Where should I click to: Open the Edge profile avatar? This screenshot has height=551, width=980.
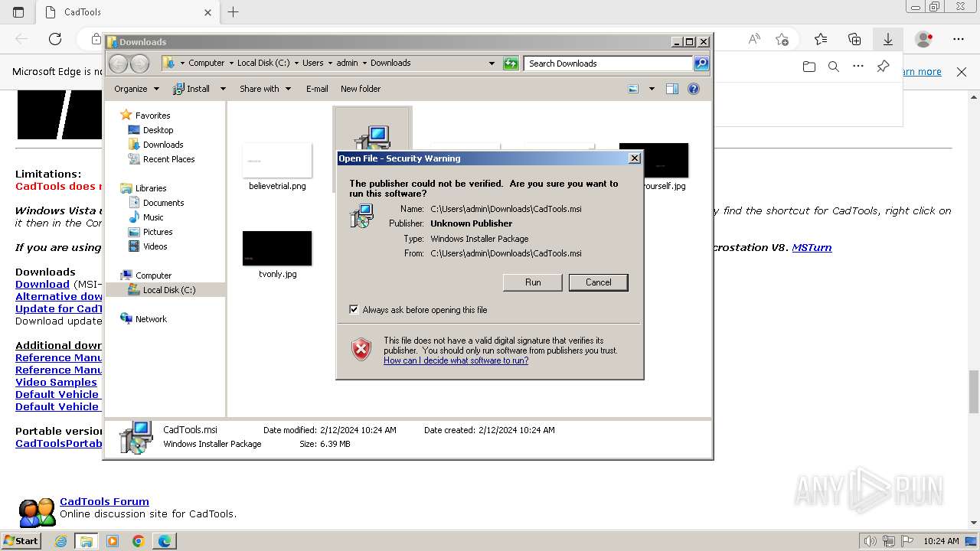(924, 39)
